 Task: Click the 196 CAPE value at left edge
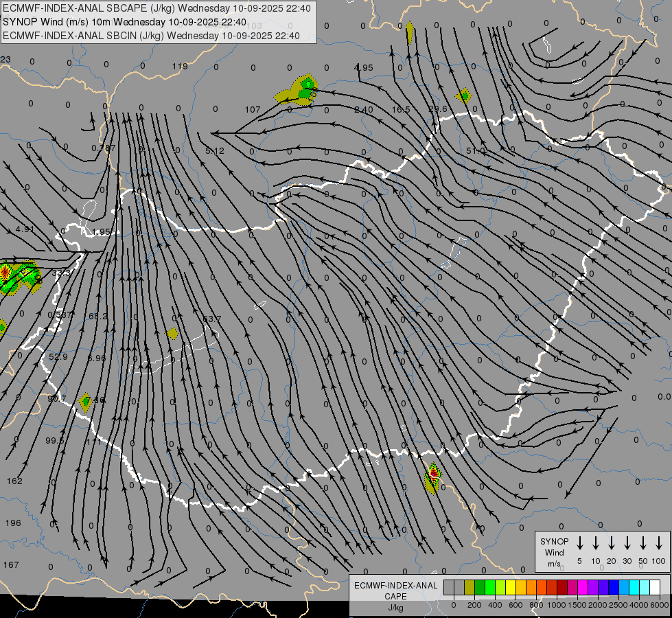[x=12, y=523]
